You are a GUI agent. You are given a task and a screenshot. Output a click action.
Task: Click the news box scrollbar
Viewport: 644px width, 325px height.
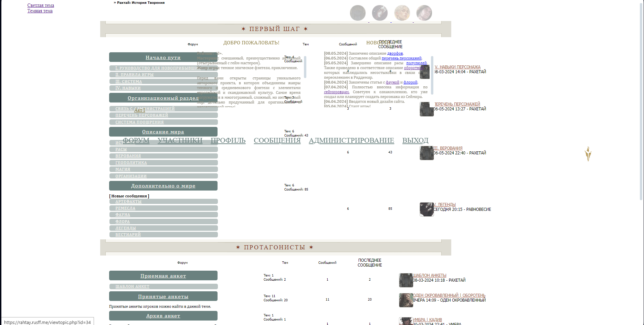point(432,75)
